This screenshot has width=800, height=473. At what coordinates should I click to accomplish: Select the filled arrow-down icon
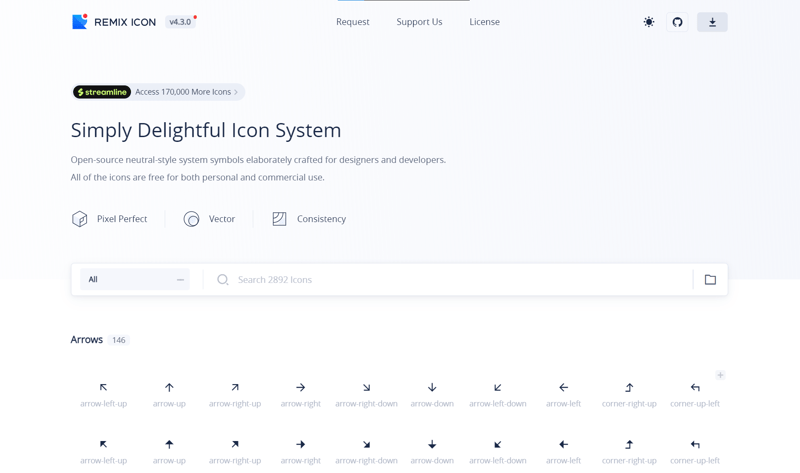[x=432, y=444]
